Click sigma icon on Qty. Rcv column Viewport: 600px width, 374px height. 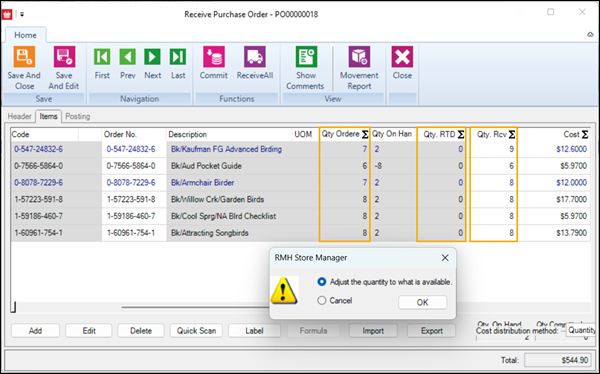[x=512, y=134]
